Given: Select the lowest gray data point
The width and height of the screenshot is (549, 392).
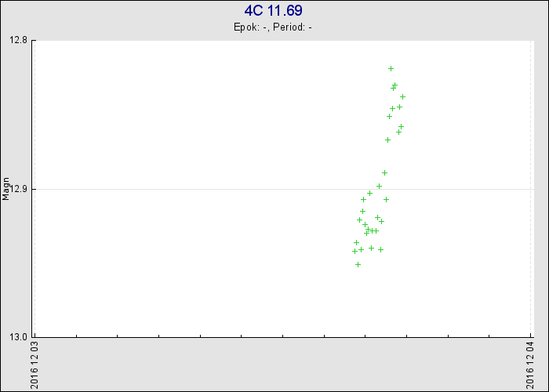Looking at the screenshot, I should pyautogui.click(x=366, y=233).
